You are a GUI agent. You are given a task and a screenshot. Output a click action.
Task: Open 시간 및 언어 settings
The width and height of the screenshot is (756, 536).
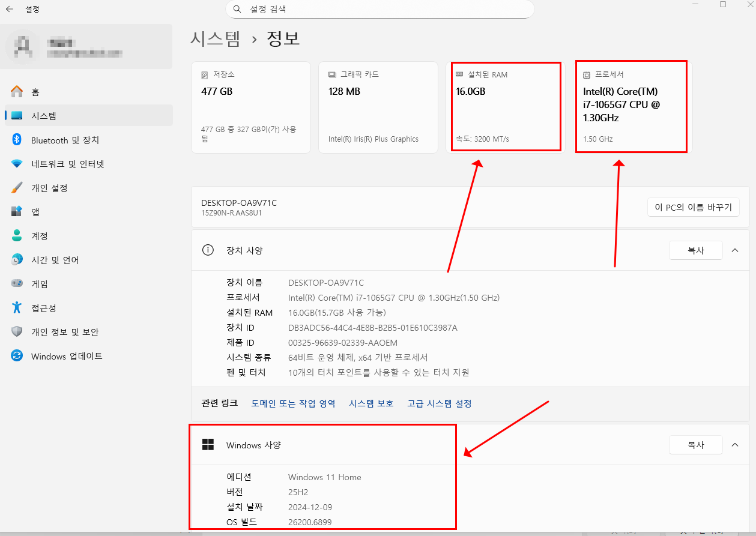[x=89, y=260]
